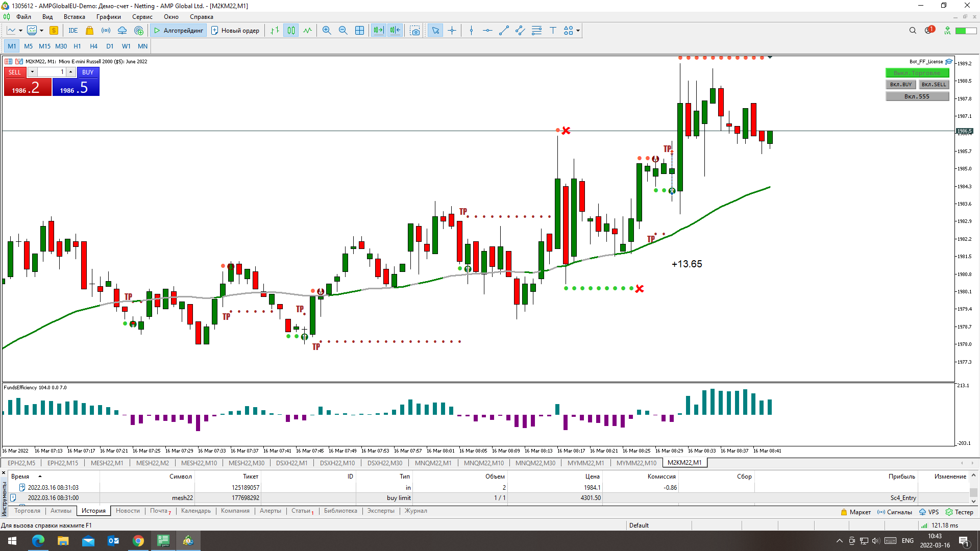Screen dimensions: 980x551
Task: Zoom out of the chart
Action: pos(343,31)
